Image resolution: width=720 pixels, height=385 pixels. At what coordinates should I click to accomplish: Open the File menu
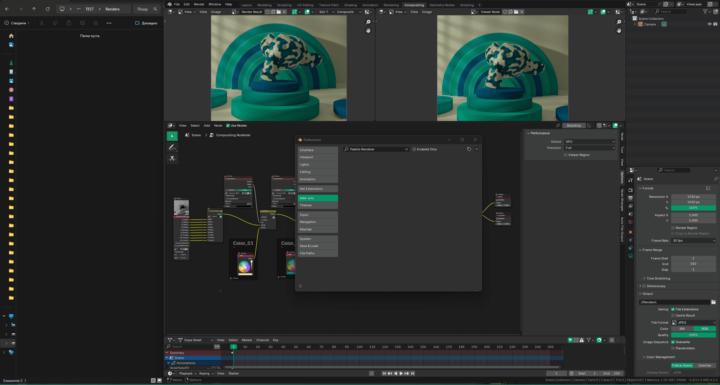click(x=177, y=4)
